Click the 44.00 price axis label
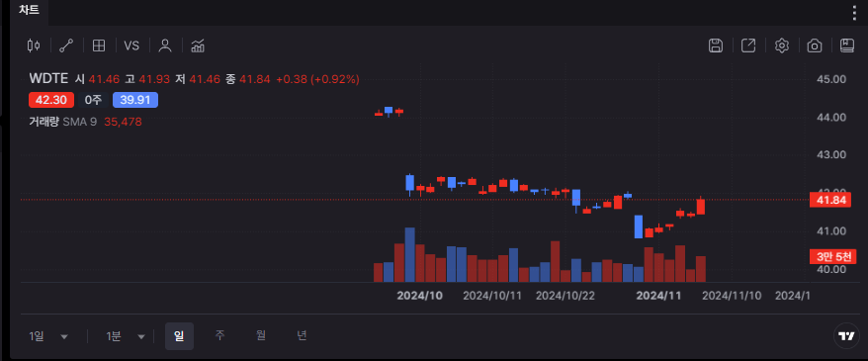The width and height of the screenshot is (868, 361). point(831,118)
